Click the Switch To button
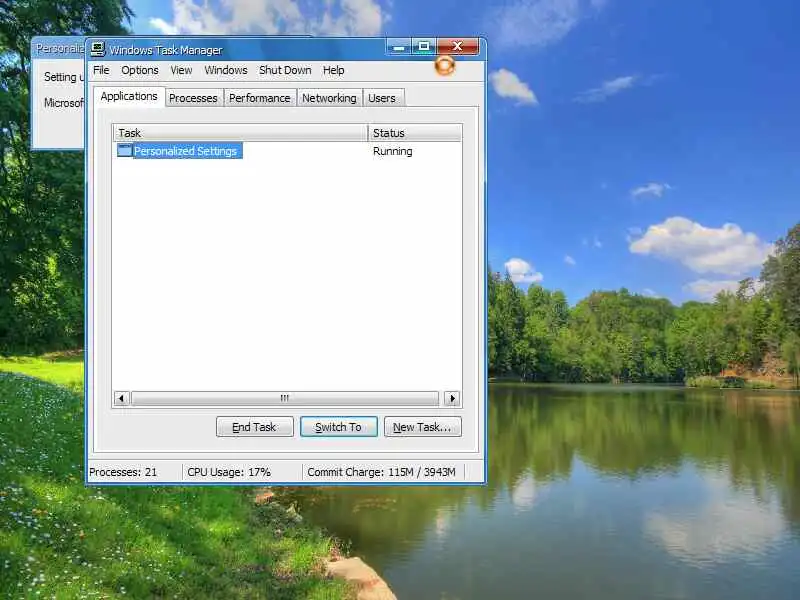The image size is (800, 600). click(339, 427)
